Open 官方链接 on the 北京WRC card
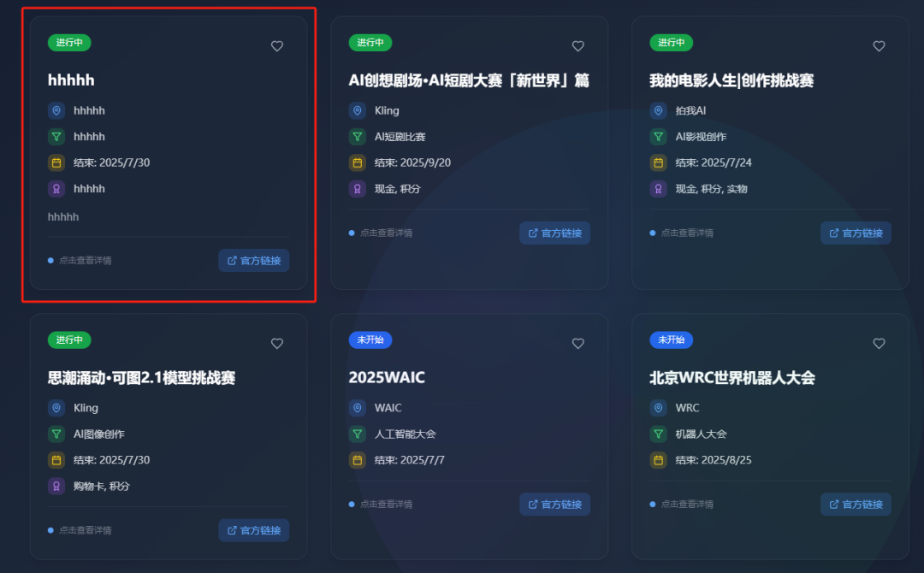 click(x=856, y=504)
